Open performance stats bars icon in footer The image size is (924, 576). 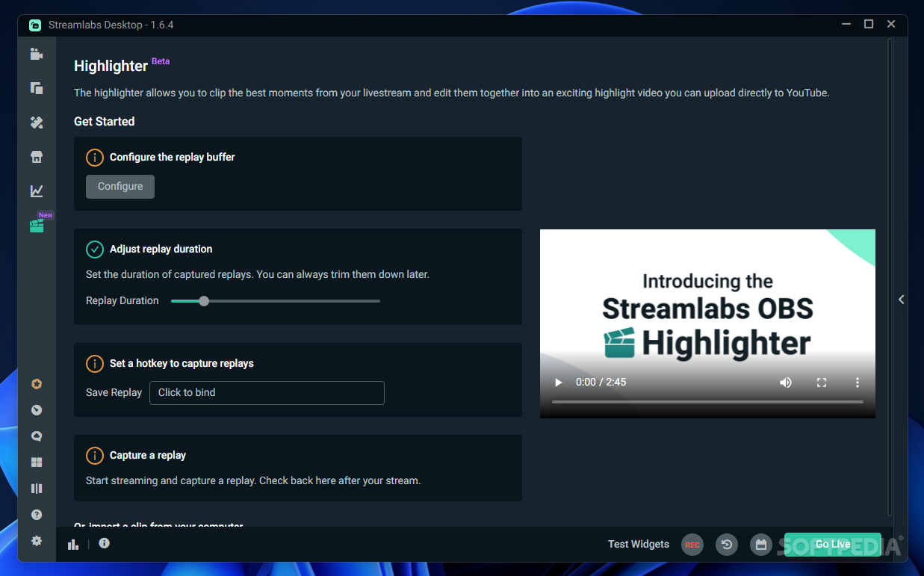73,544
